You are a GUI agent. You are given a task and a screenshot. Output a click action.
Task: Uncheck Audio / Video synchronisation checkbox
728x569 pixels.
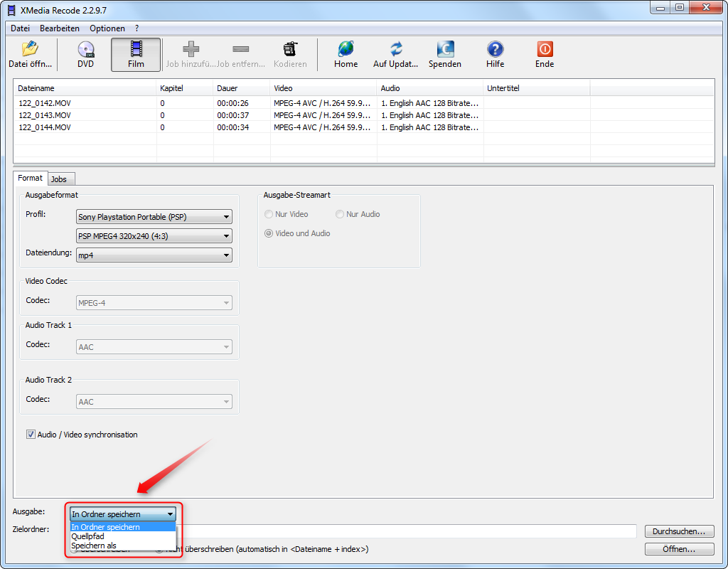tap(31, 435)
